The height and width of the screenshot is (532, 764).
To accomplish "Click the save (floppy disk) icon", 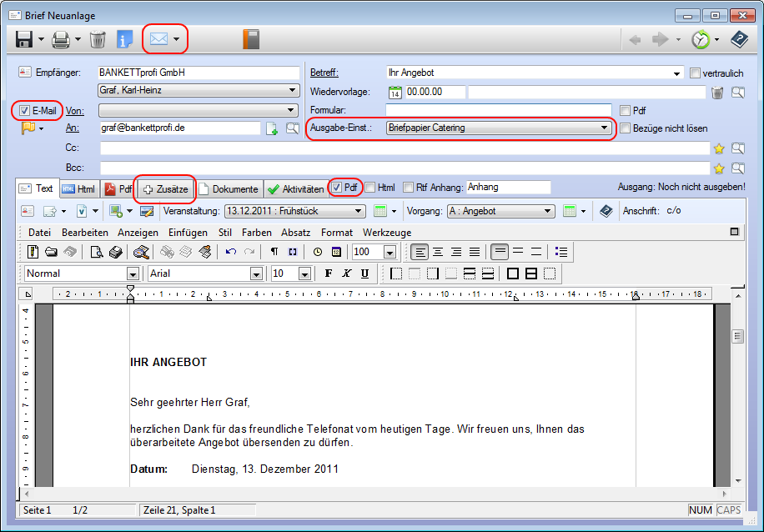I will point(23,39).
